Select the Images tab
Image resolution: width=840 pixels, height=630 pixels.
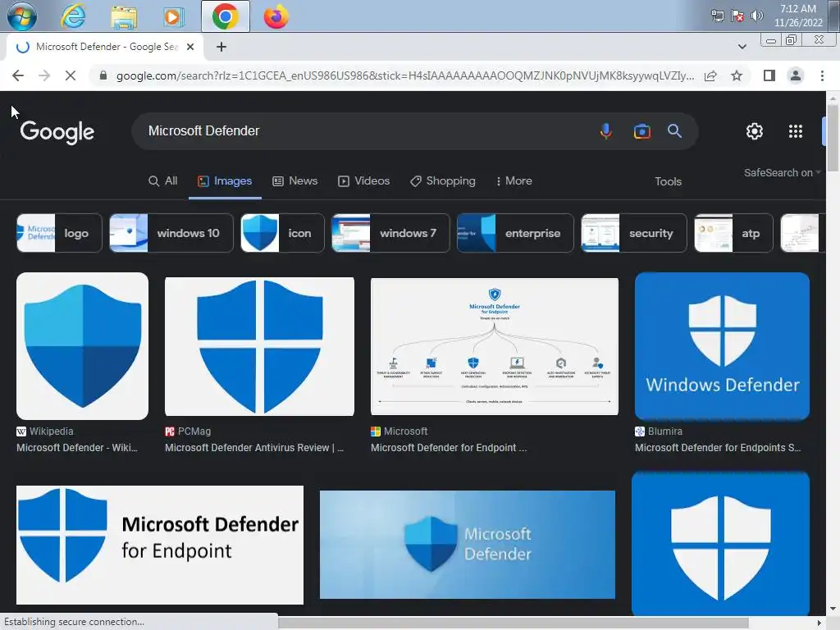[x=225, y=181]
